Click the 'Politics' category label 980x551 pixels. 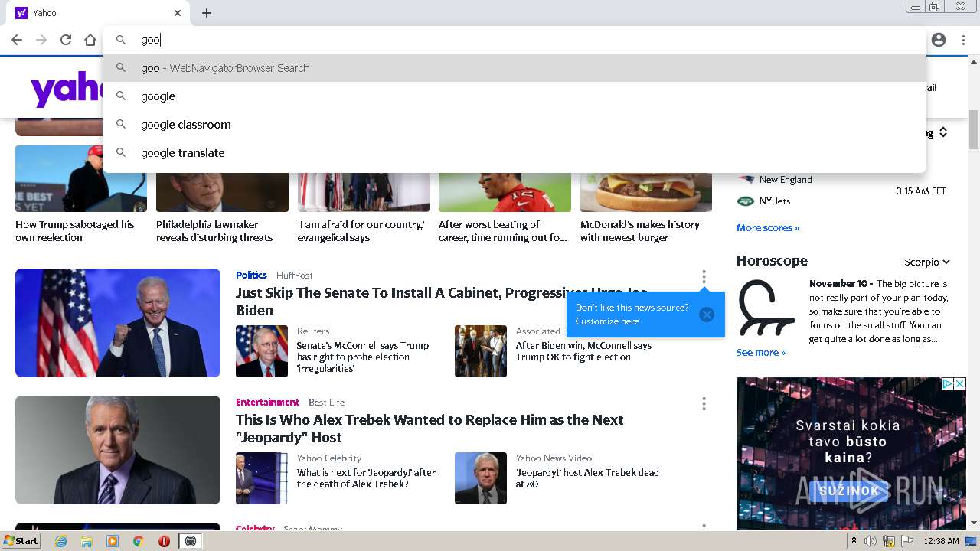[251, 275]
